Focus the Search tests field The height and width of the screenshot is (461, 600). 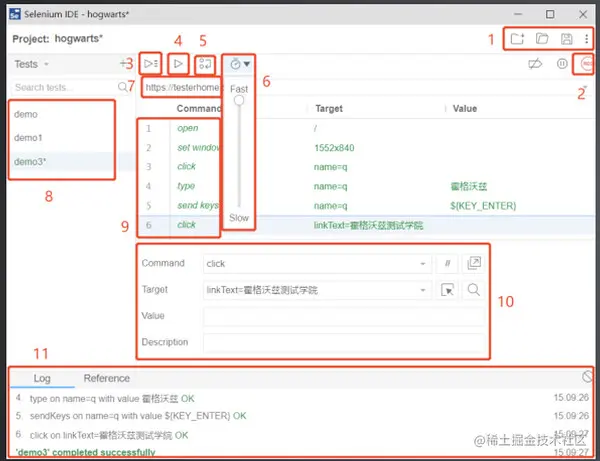(x=64, y=87)
